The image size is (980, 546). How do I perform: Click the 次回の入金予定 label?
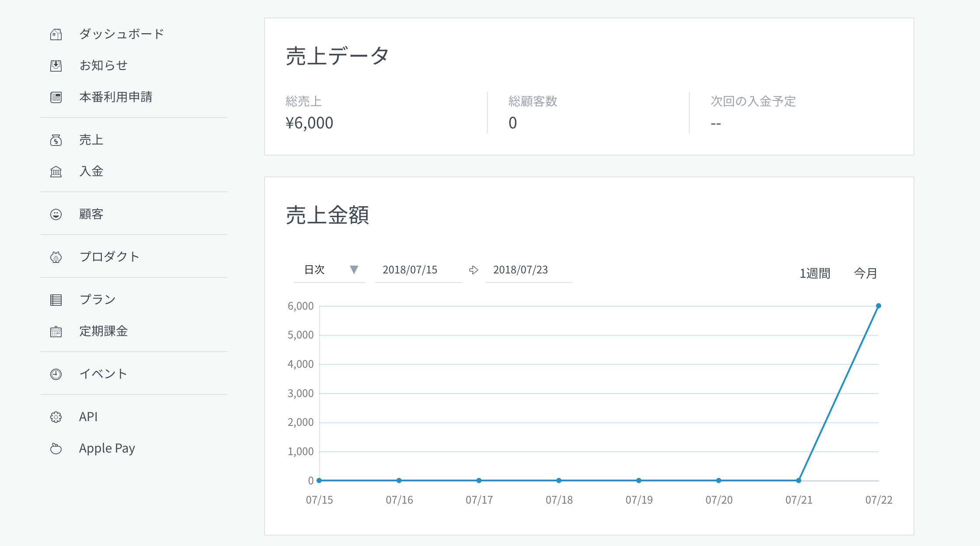[753, 101]
